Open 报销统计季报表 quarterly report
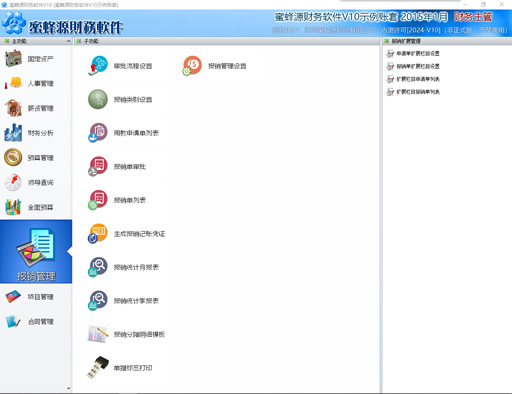 [136, 301]
